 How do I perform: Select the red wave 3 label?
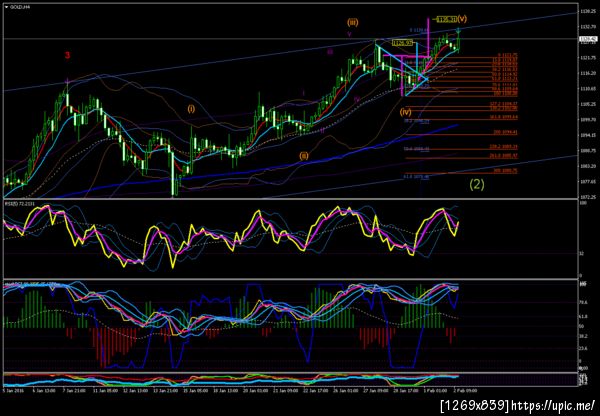point(67,55)
